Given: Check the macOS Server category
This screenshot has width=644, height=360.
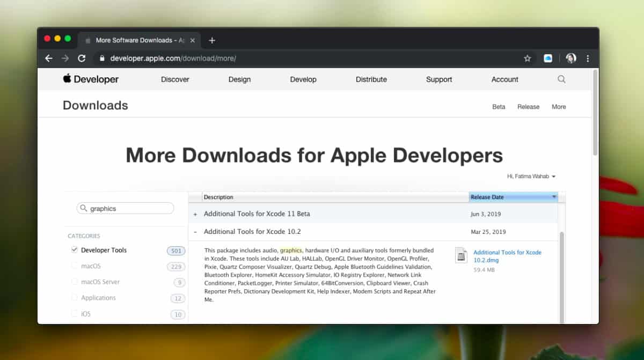Looking at the screenshot, I should tap(75, 282).
